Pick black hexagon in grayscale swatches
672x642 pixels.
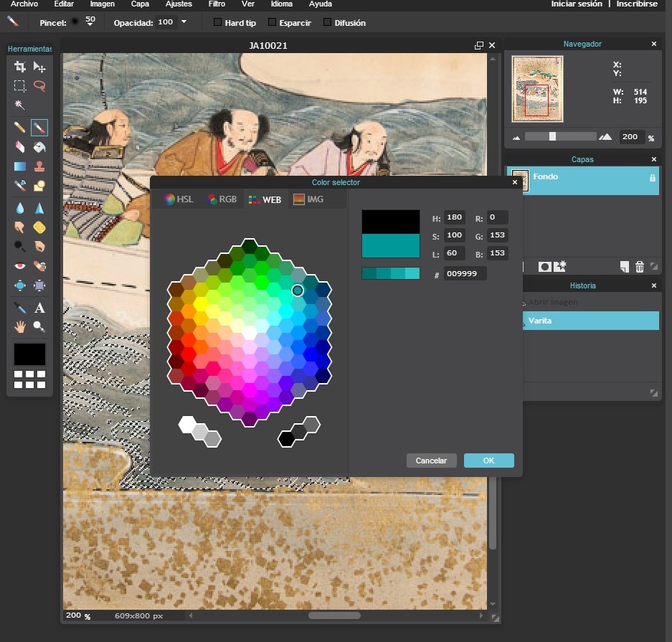coord(286,439)
